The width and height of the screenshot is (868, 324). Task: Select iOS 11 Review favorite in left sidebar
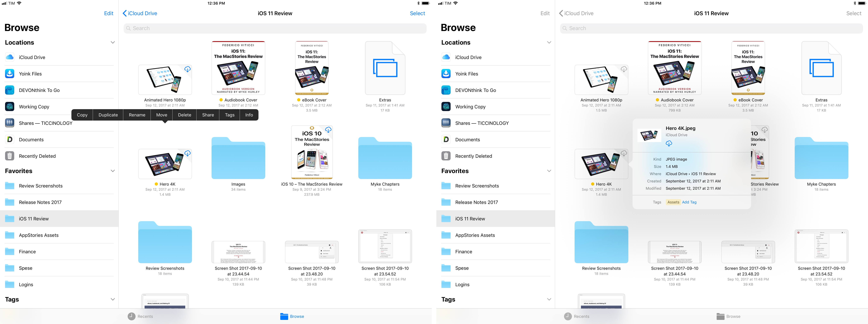click(x=59, y=219)
